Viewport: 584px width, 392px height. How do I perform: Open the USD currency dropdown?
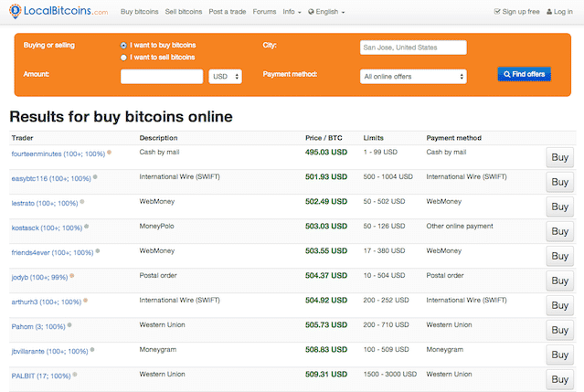pos(225,77)
